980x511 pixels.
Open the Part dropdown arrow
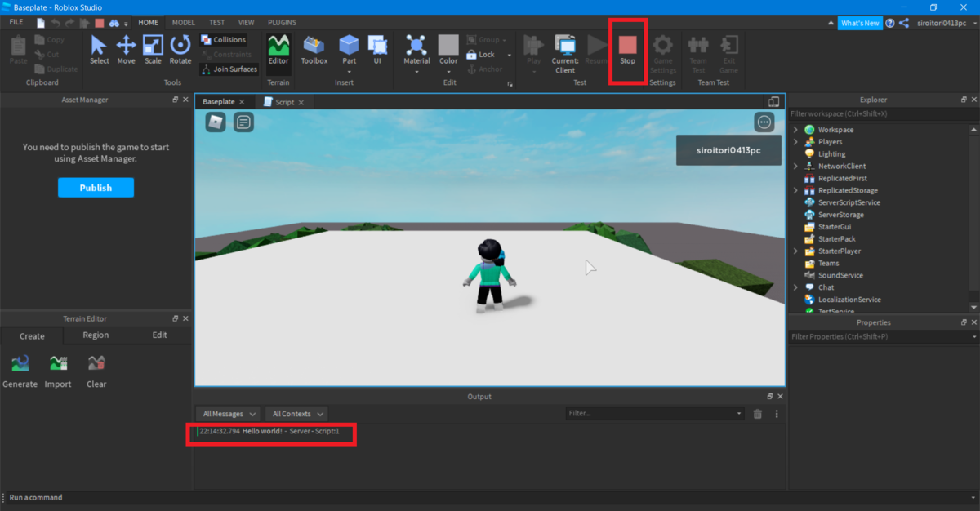[x=349, y=71]
